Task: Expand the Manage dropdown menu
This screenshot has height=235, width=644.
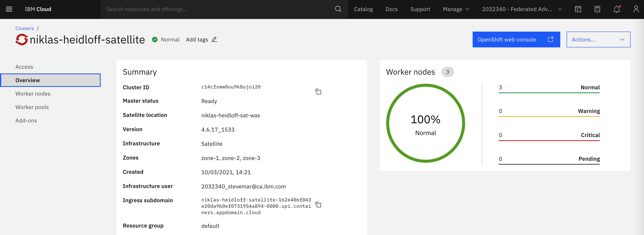Action: coord(456,9)
